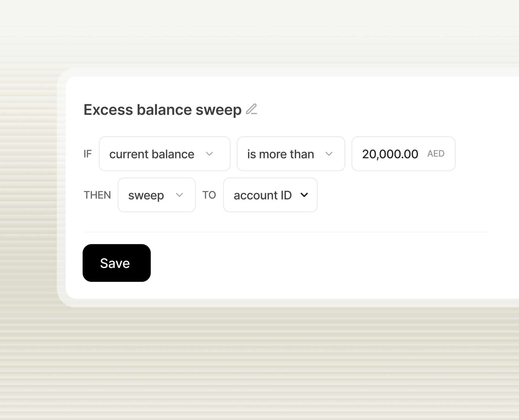Click Save to store the rule
519x420 pixels.
[x=116, y=263]
